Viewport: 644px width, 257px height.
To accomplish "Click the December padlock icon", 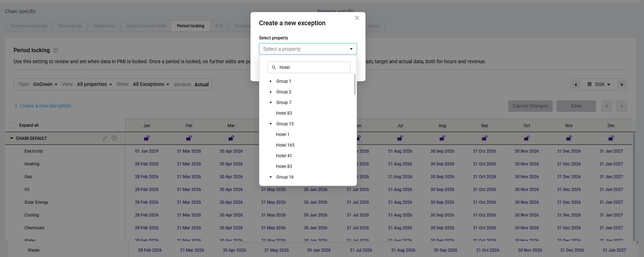I will (x=611, y=138).
